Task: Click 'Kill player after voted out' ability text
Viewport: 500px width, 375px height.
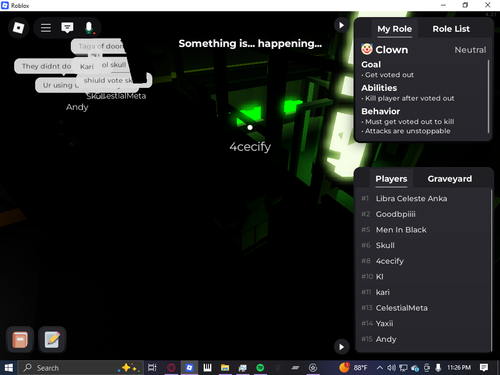Action: pyautogui.click(x=409, y=98)
